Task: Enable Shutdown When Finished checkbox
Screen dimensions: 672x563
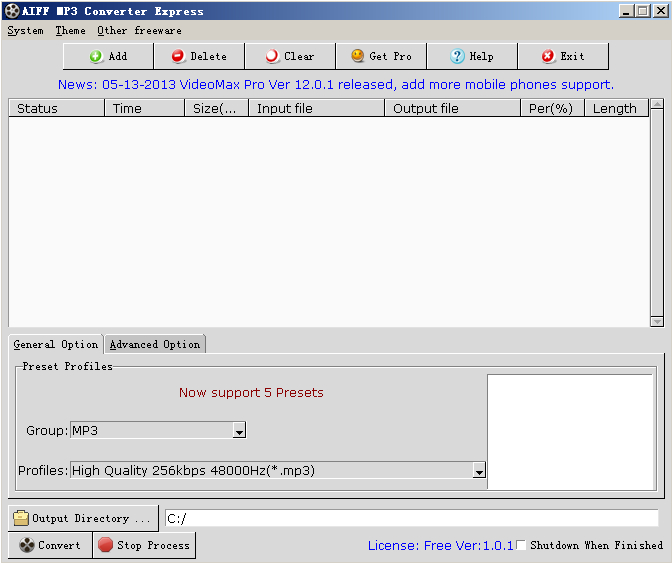Action: coord(521,545)
